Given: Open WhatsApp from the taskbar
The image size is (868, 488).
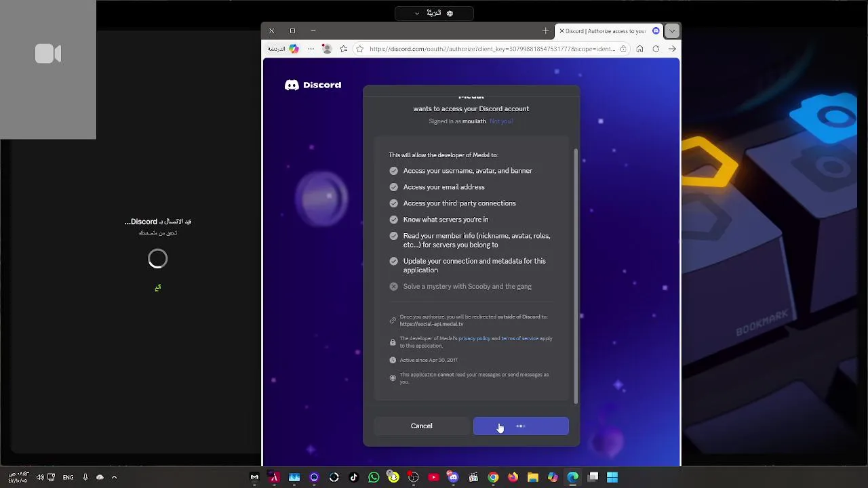Looking at the screenshot, I should click(374, 477).
